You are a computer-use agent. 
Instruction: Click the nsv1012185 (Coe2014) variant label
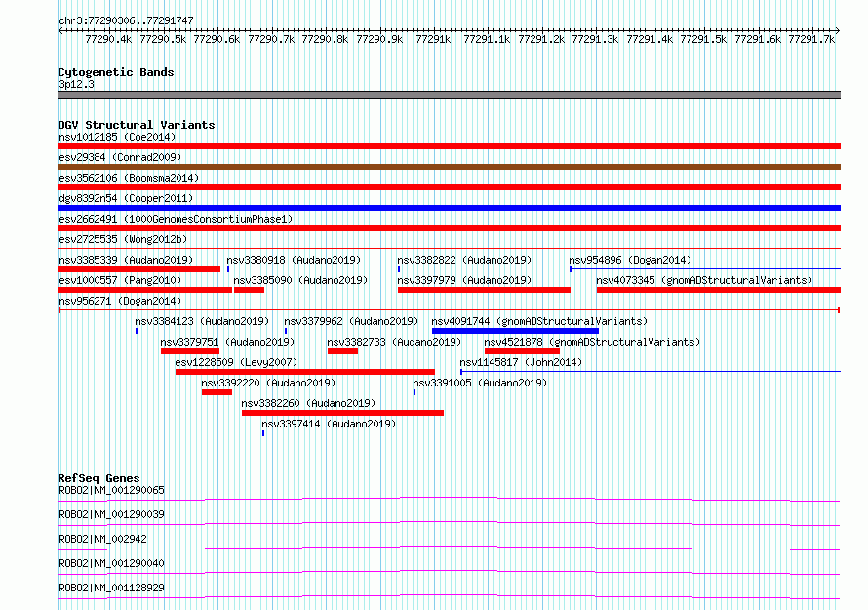(x=117, y=137)
